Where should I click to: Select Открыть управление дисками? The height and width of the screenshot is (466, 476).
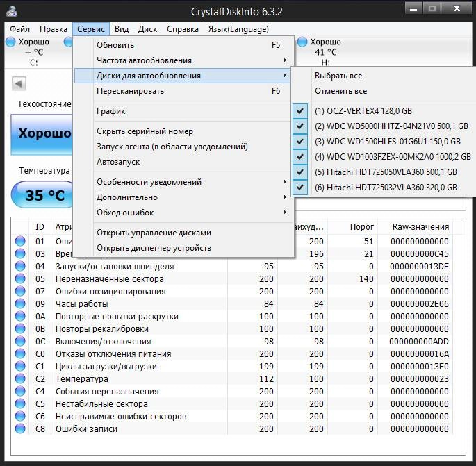[x=183, y=233]
